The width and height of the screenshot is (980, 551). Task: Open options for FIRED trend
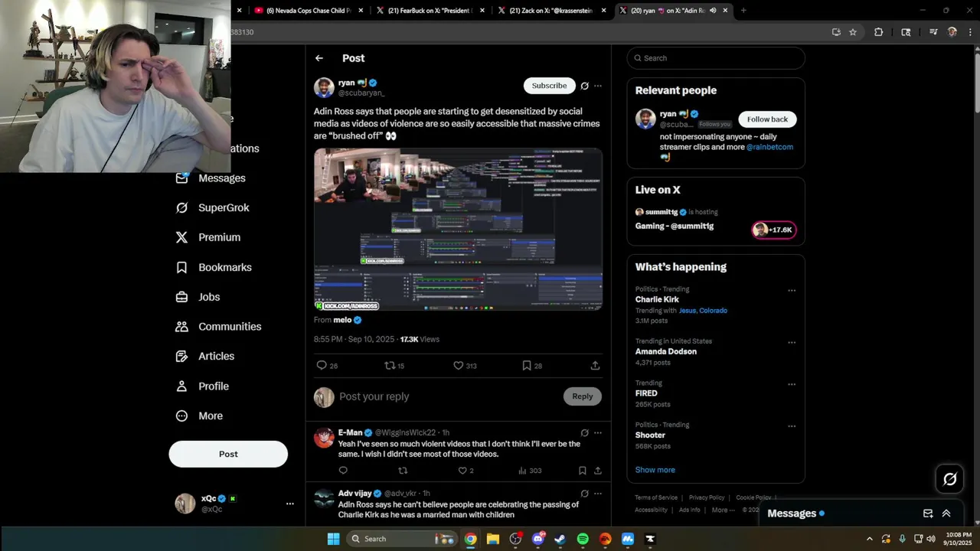(x=792, y=384)
